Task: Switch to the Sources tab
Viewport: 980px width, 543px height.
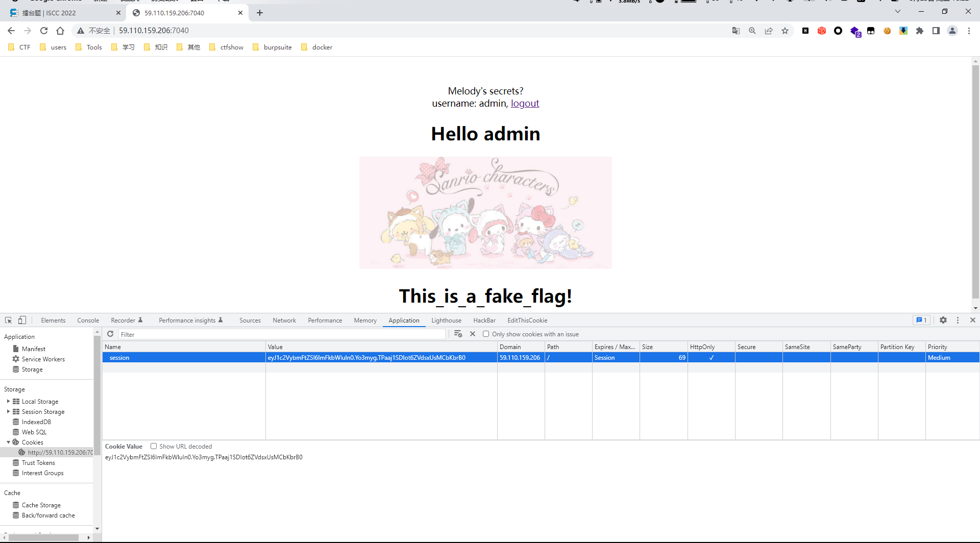Action: [x=250, y=320]
